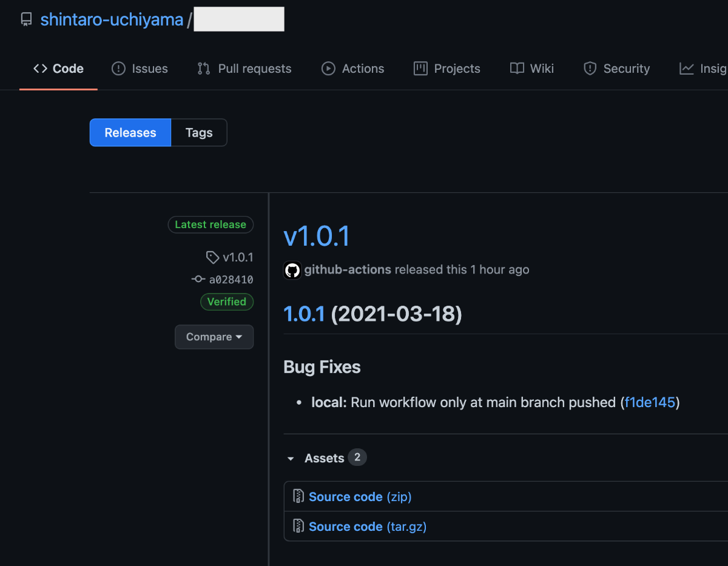Open the shintaro-uchiyama profile link

click(112, 19)
